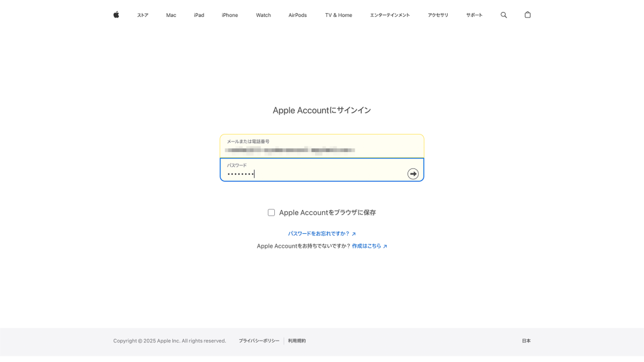Open the Mac menu item
The image size is (644, 362).
[171, 15]
